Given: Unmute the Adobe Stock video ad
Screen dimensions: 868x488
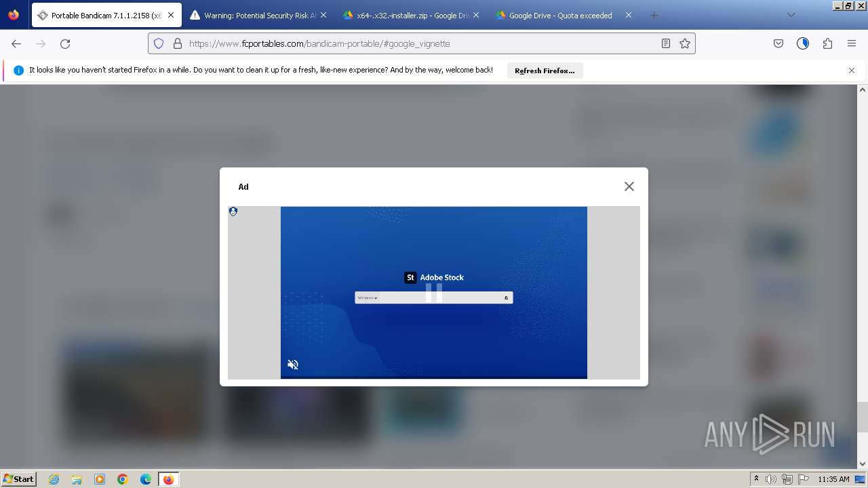Looking at the screenshot, I should [293, 365].
